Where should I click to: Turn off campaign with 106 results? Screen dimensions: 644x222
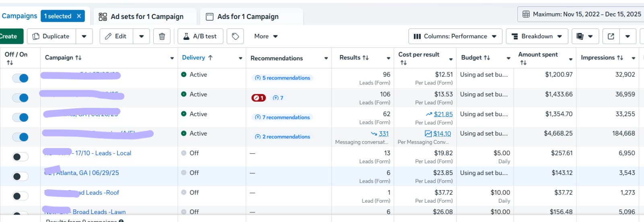[20, 98]
